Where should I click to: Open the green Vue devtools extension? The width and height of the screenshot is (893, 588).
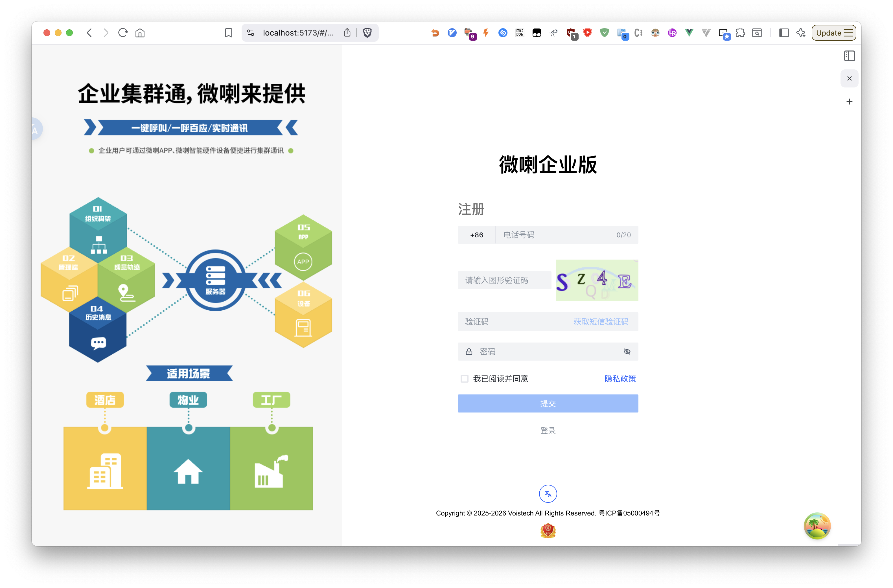[689, 33]
